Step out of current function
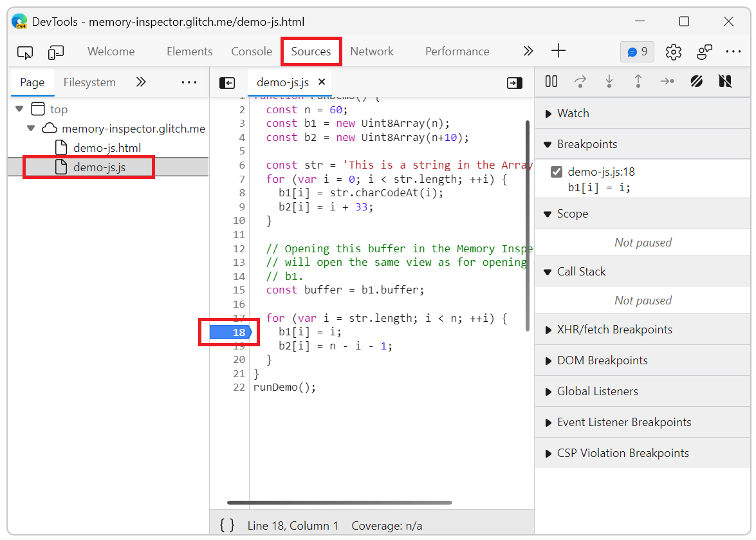Screen dimensions: 756x540 638,82
